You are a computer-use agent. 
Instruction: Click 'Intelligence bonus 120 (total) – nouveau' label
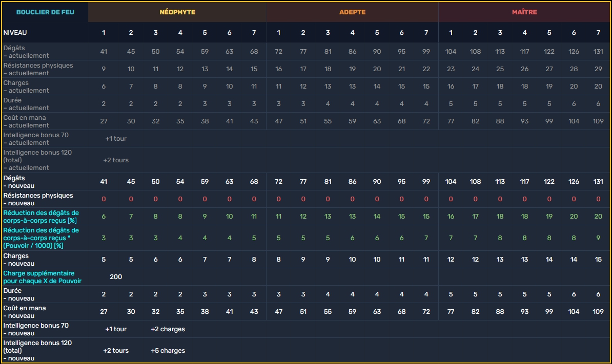point(37,350)
